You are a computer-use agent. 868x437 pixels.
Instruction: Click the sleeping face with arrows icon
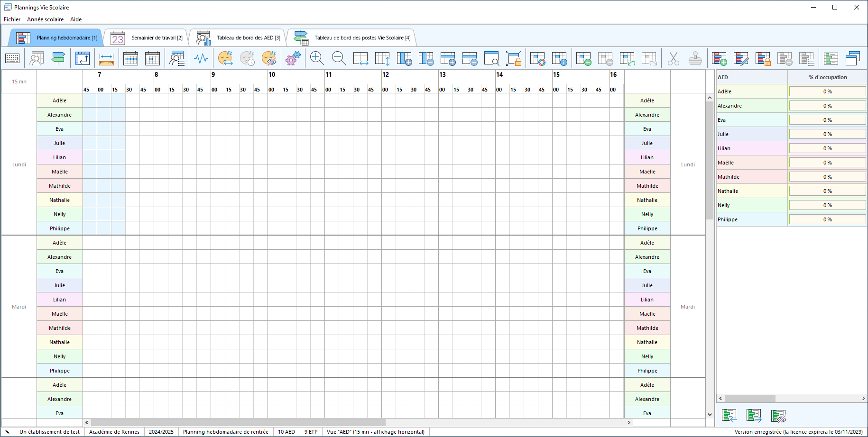click(225, 58)
